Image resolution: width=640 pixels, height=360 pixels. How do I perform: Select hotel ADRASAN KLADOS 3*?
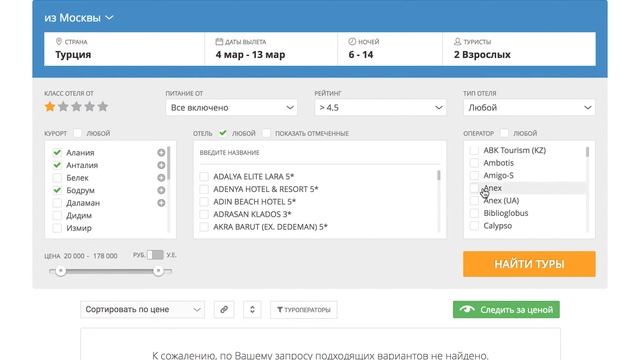204,214
